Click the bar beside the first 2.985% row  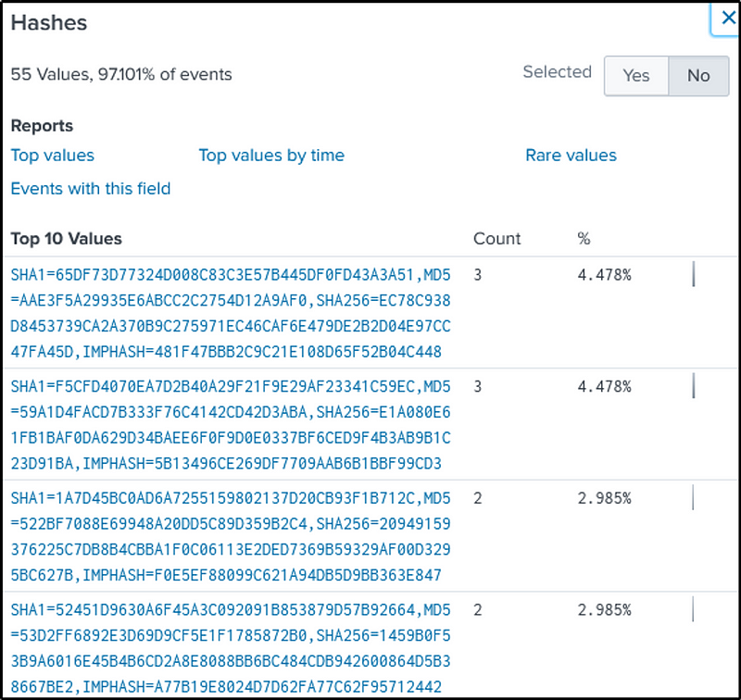tap(693, 498)
